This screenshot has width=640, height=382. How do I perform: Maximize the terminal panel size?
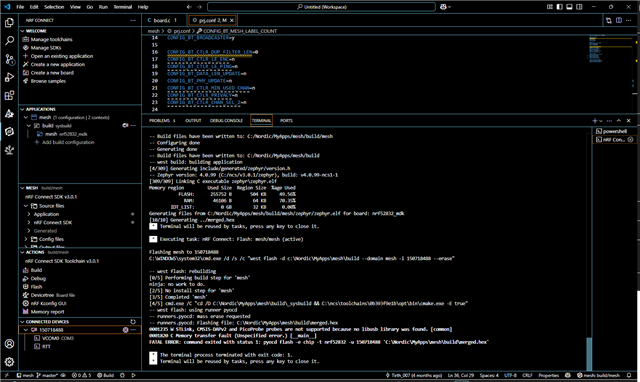click(619, 121)
